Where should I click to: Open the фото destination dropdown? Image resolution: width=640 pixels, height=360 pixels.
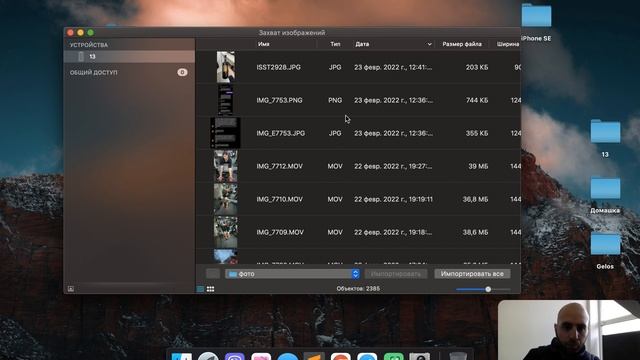pyautogui.click(x=292, y=274)
